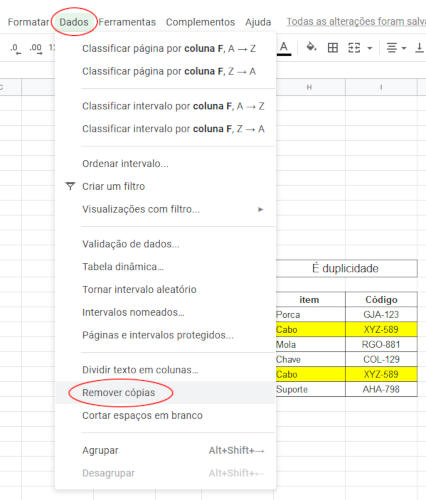Open Páginas e intervalos protegidos...
Screen dimensions: 426x500
pyautogui.click(x=166, y=335)
